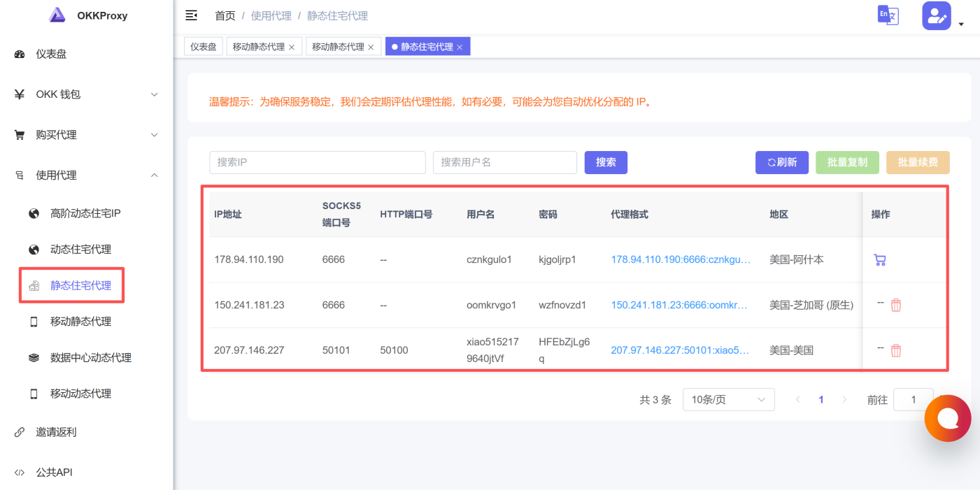The height and width of the screenshot is (490, 980).
Task: Click username cznkgulo1
Action: 489,260
